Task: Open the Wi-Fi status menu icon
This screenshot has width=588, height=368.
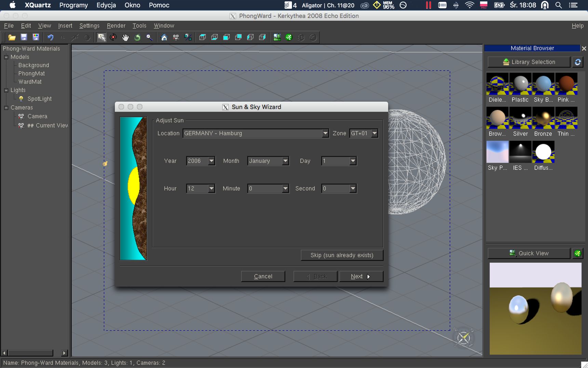Action: pos(470,5)
